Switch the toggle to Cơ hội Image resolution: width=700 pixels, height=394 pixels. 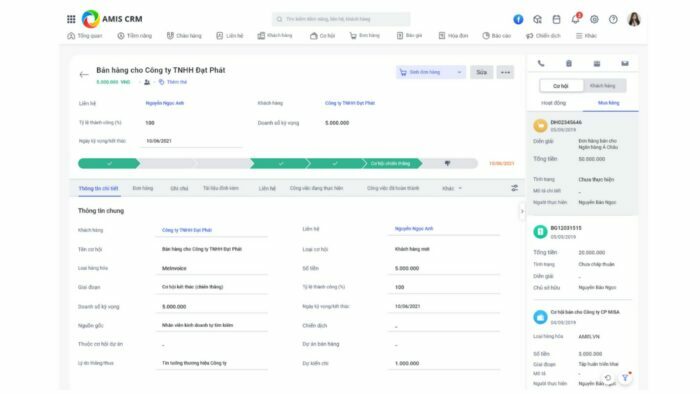pos(561,86)
